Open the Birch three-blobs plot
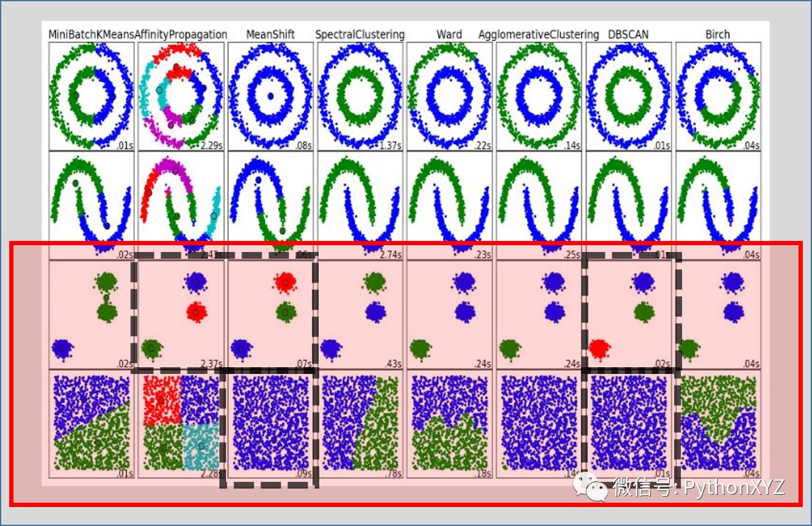 718,314
